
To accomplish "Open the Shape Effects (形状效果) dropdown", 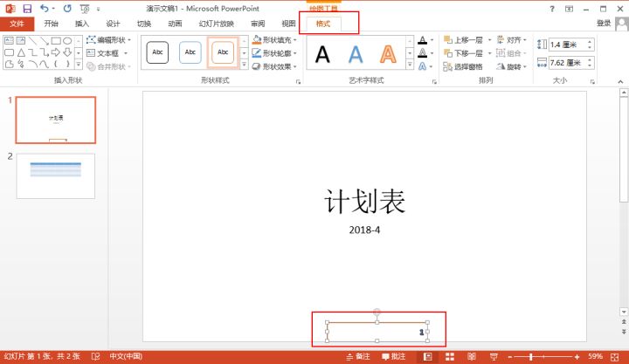I will 275,66.
